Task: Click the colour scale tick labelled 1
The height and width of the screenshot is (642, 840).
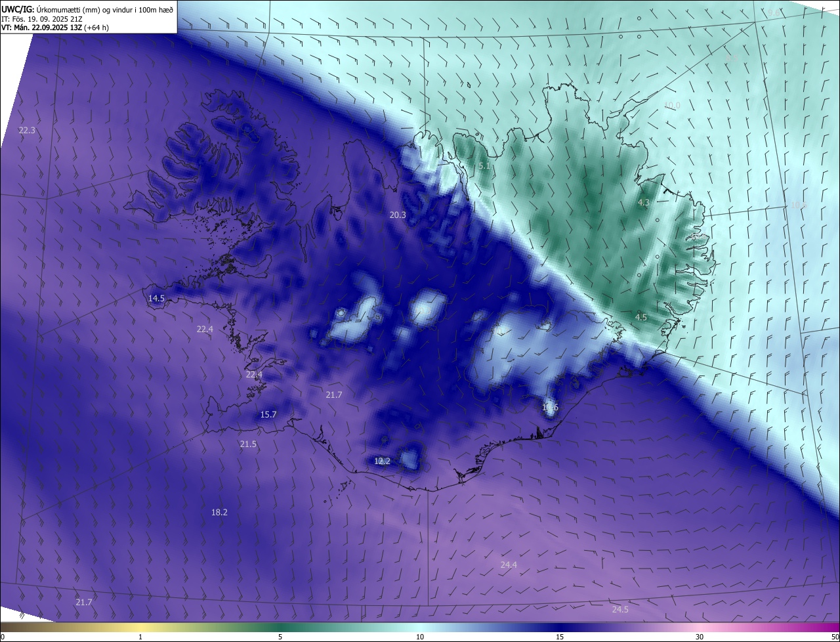Action: click(x=140, y=637)
